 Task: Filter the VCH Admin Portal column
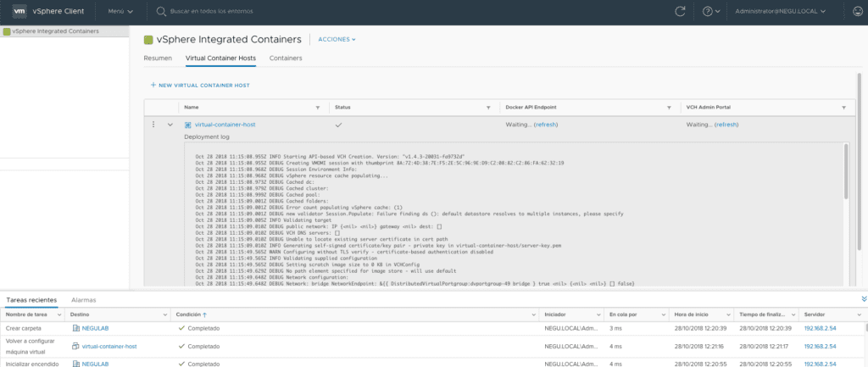click(x=843, y=108)
